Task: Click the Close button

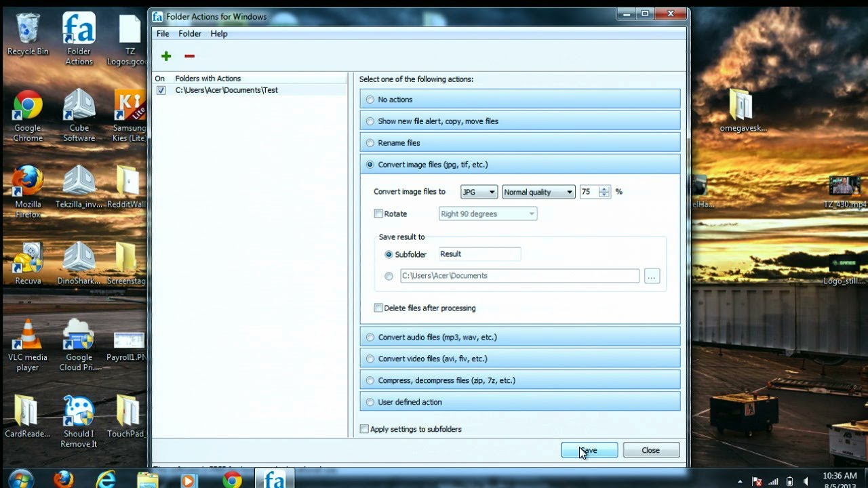Action: (651, 450)
